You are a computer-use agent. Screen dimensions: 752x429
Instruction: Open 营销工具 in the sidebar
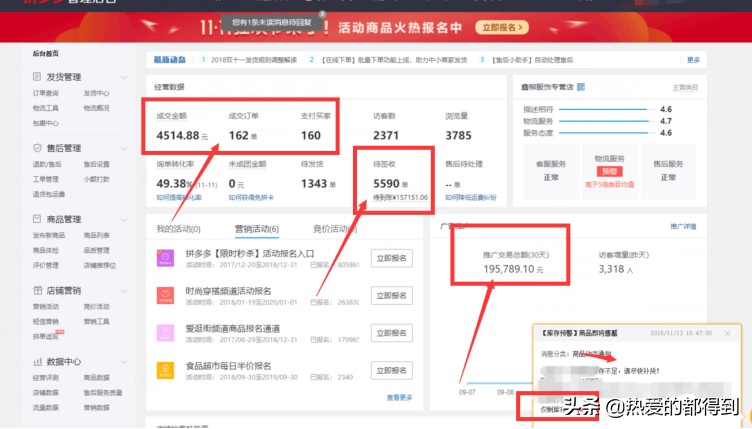pos(96,321)
